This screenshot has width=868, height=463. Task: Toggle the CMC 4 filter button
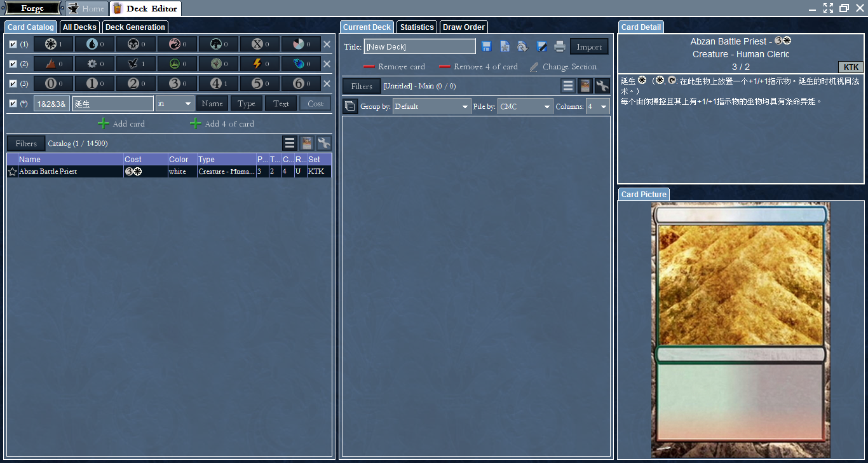click(x=219, y=84)
